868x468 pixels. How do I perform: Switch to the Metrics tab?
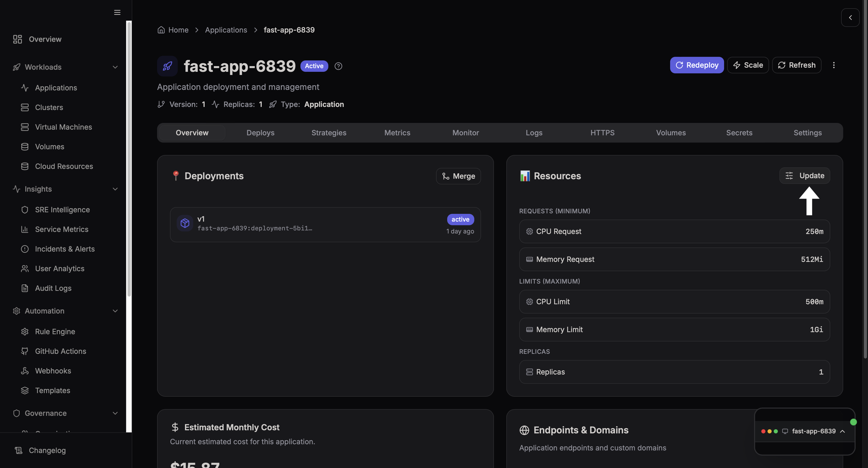click(397, 133)
